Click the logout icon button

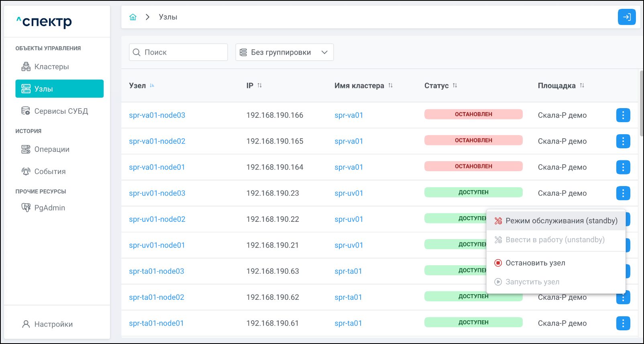[x=626, y=17]
